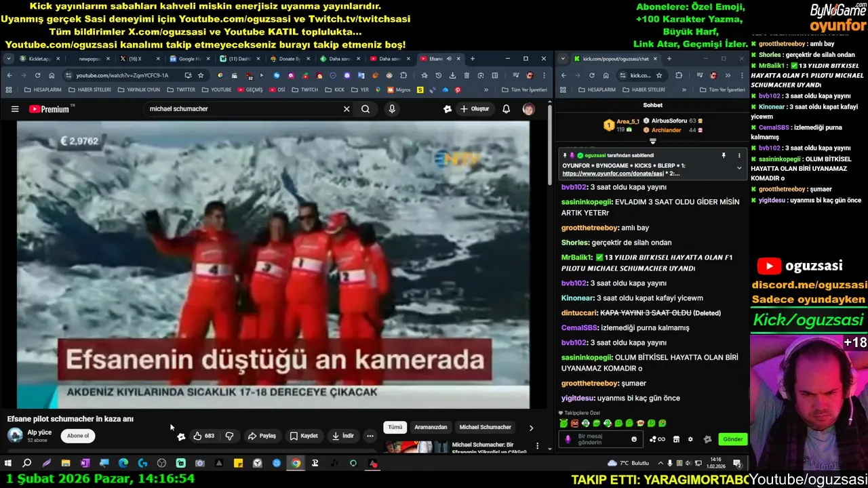Reload the Kick chat window
This screenshot has height=488, width=868.
591,75
